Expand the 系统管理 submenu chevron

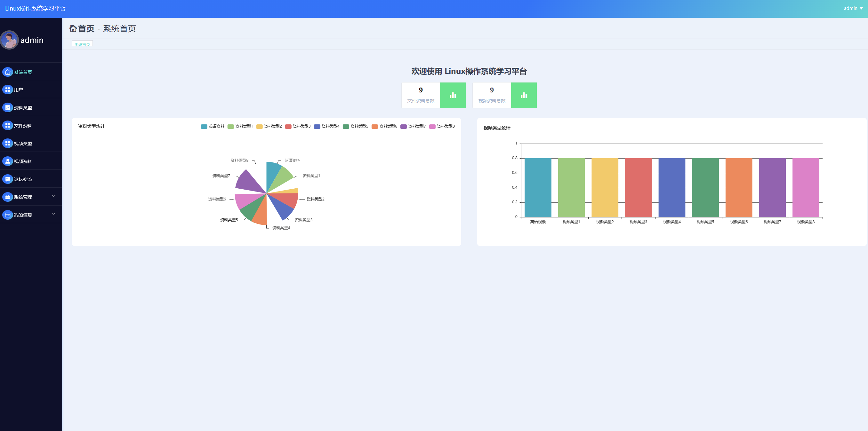pyautogui.click(x=53, y=196)
